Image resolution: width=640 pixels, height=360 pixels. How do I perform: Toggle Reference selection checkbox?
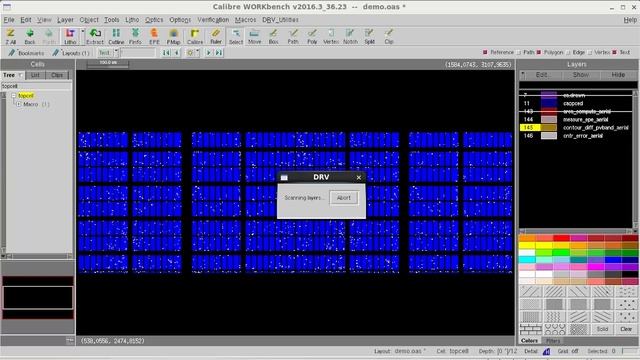click(485, 52)
